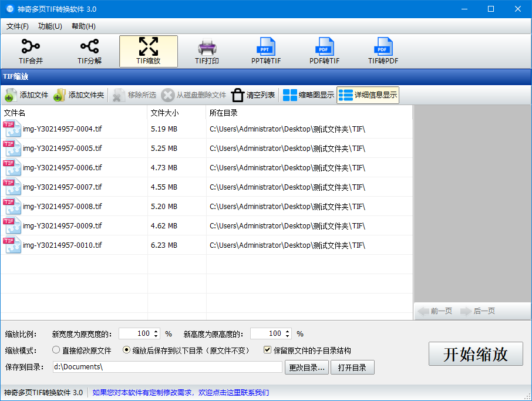Decrease the new height percentage stepper
The height and width of the screenshot is (401, 532).
coord(287,336)
